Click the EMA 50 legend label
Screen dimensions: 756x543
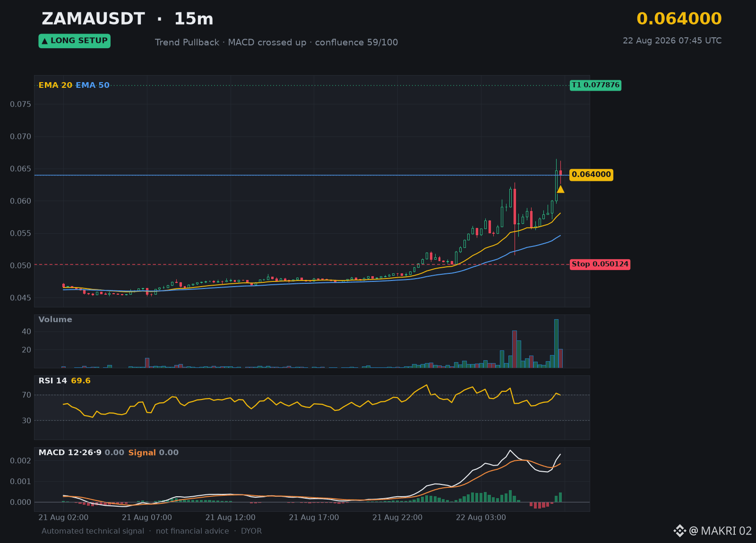[93, 85]
